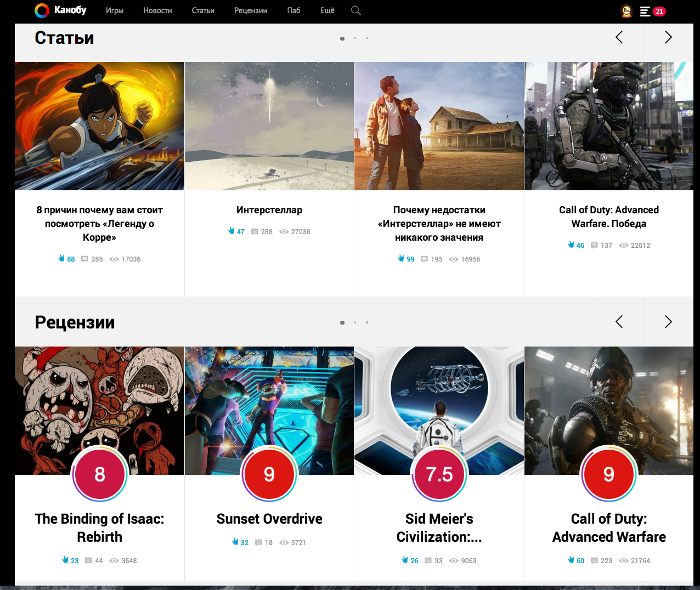Image resolution: width=700 pixels, height=590 pixels.
Task: Open the search magnifier icon
Action: [356, 10]
